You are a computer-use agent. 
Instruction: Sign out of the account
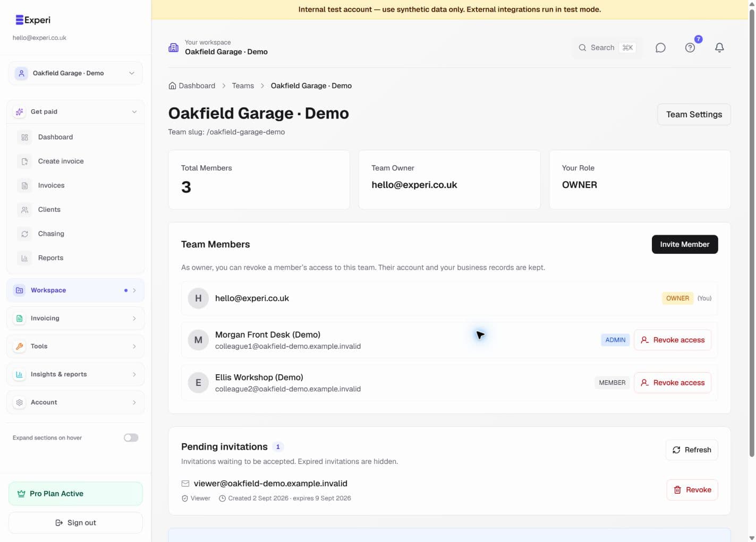pos(75,523)
